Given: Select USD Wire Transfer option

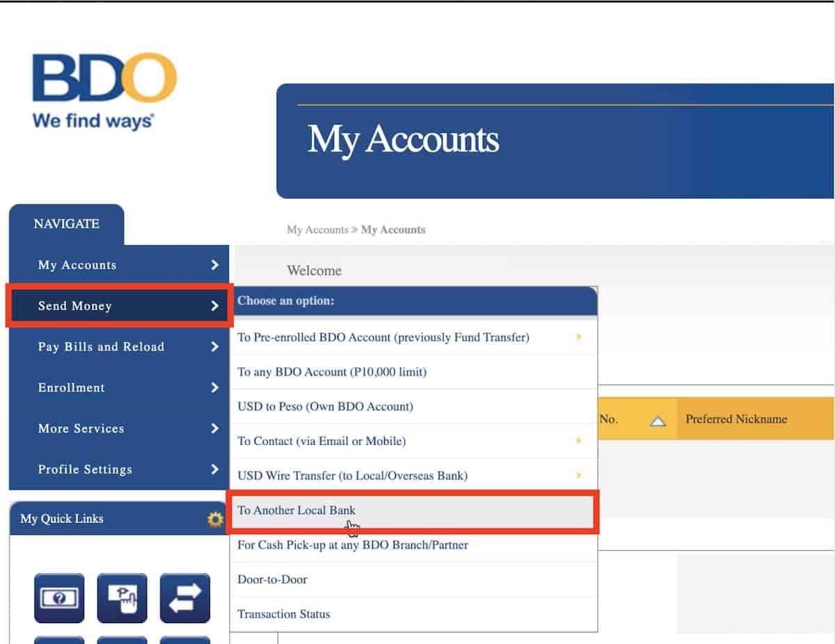Looking at the screenshot, I should pyautogui.click(x=413, y=476).
